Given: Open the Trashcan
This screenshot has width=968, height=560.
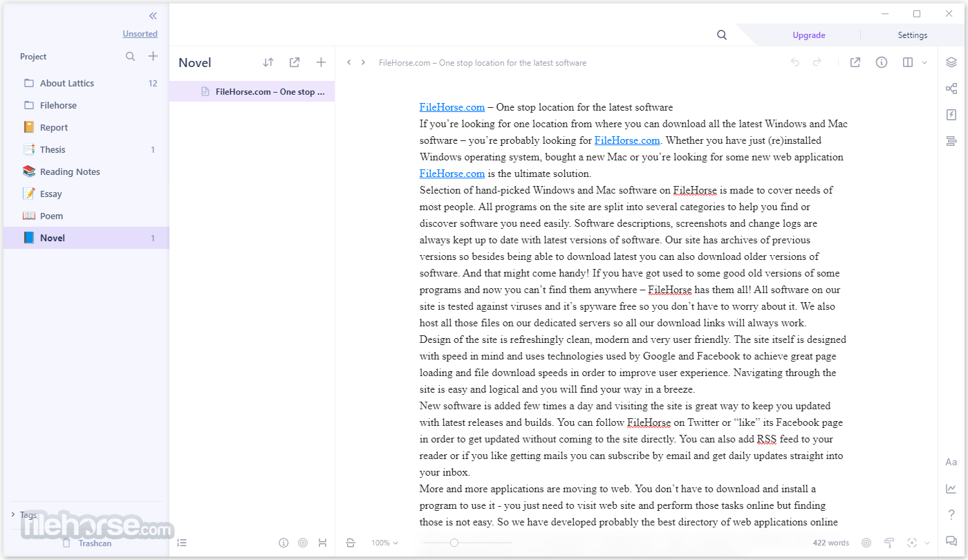Looking at the screenshot, I should coord(86,543).
